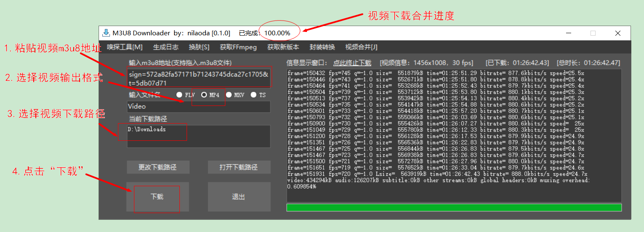
Task: Select the MP4 output format
Action: pyautogui.click(x=210, y=95)
